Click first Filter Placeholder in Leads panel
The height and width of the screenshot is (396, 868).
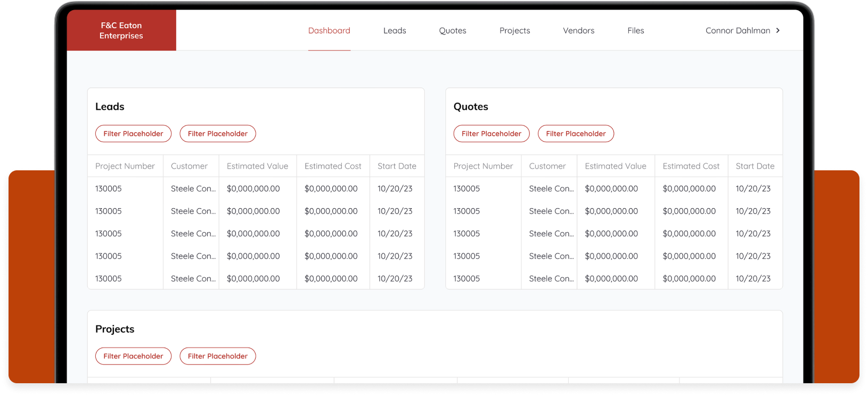click(x=133, y=134)
